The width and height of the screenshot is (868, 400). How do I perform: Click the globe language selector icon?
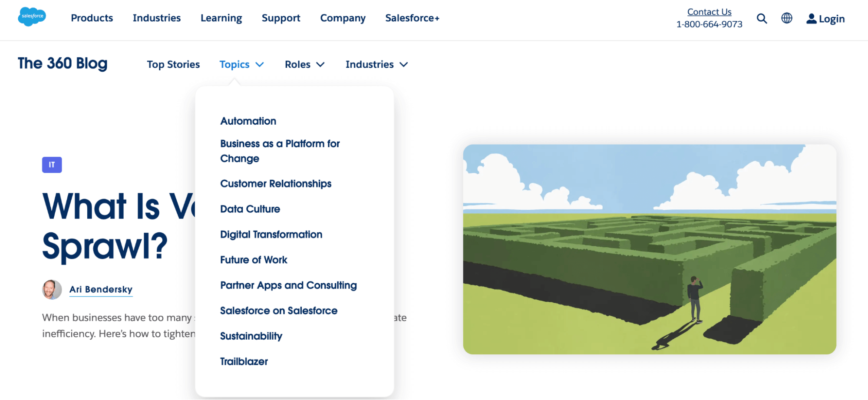pos(787,18)
